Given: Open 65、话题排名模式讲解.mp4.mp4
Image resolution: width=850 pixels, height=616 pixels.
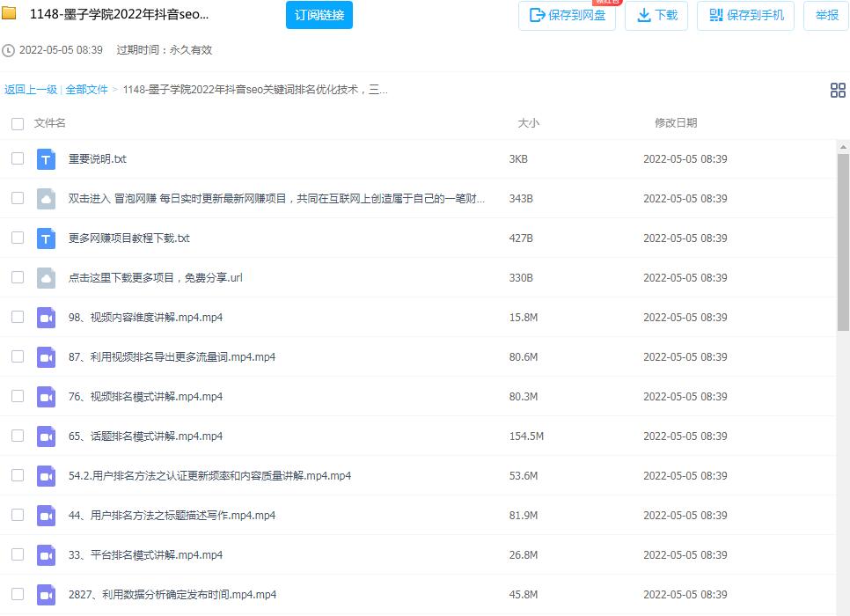Looking at the screenshot, I should point(145,436).
